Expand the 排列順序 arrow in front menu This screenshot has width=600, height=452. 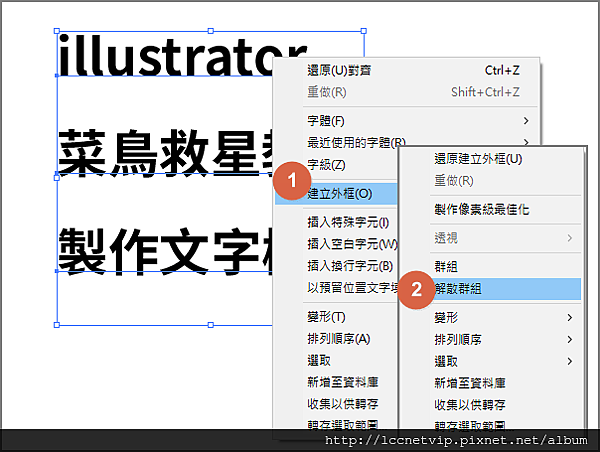(x=570, y=339)
